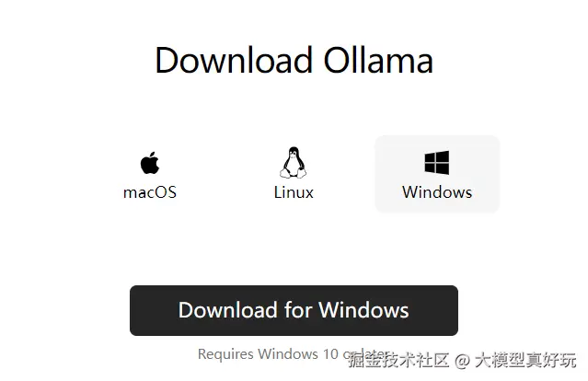Screen dimensions: 588x381
Task: Click the Download for Windows button
Action: pyautogui.click(x=294, y=310)
